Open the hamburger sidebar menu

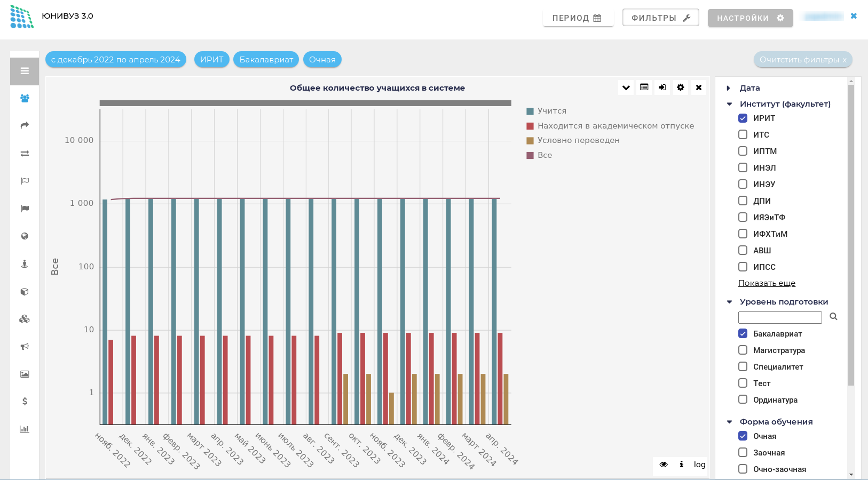pos(25,71)
